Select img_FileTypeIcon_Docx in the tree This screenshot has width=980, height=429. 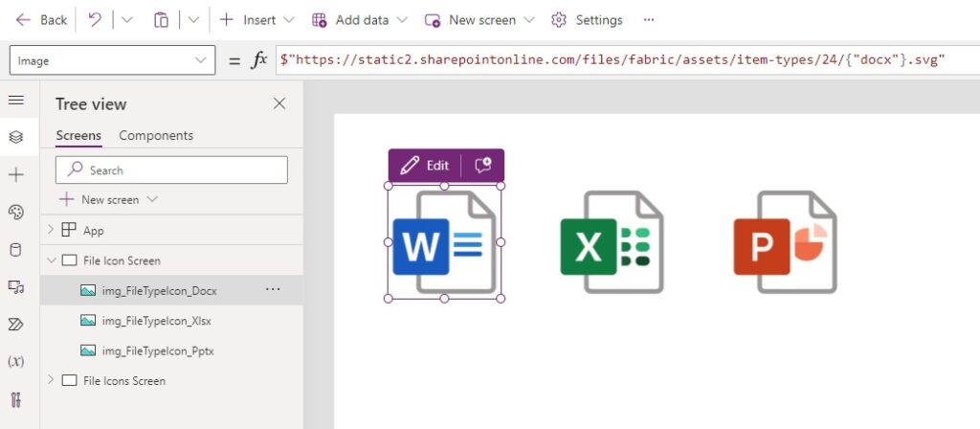pos(160,290)
